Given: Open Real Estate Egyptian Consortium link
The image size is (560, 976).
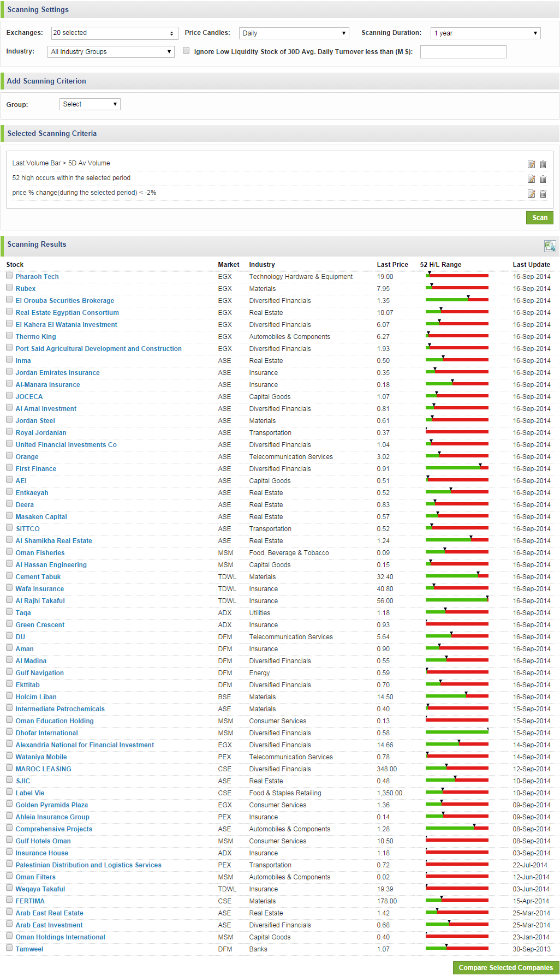Looking at the screenshot, I should (67, 313).
